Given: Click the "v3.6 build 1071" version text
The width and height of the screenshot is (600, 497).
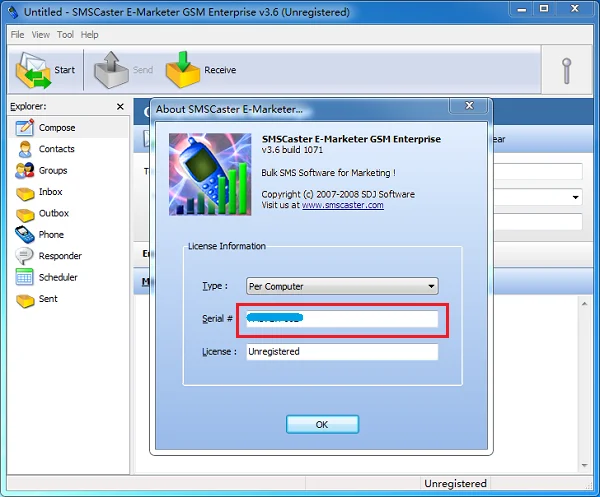Looking at the screenshot, I should pos(292,150).
